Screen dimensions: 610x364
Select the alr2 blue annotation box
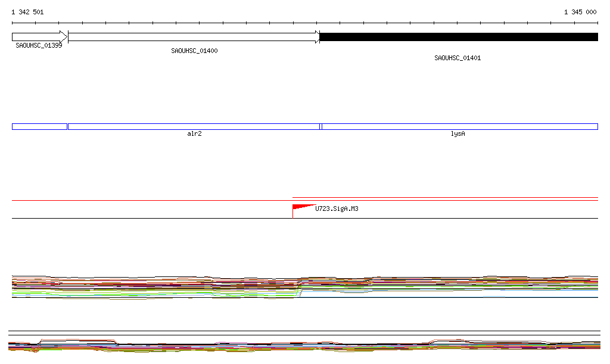(194, 126)
